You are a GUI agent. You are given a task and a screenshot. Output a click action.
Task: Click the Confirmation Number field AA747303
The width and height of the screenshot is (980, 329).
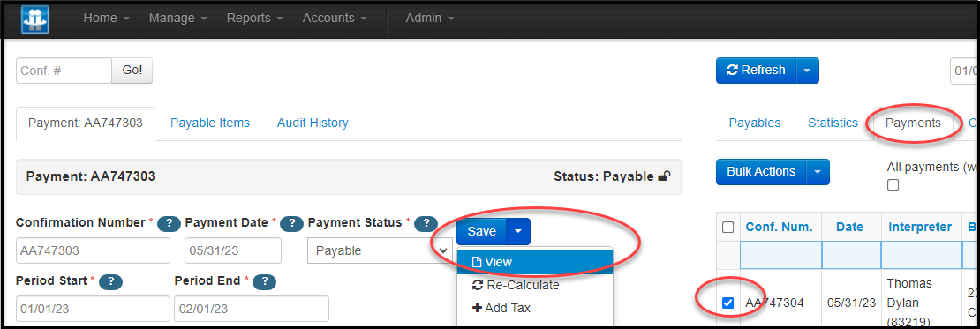click(x=93, y=250)
